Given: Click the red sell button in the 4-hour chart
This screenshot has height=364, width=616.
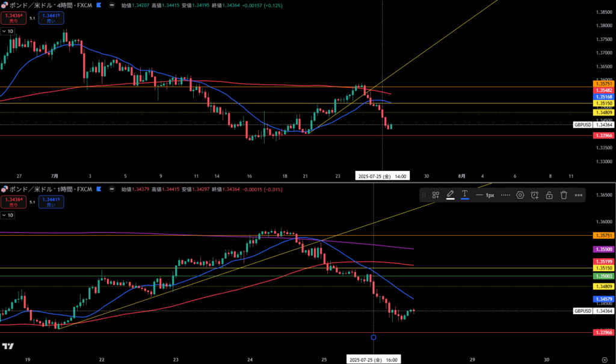Looking at the screenshot, I should 13,18.
